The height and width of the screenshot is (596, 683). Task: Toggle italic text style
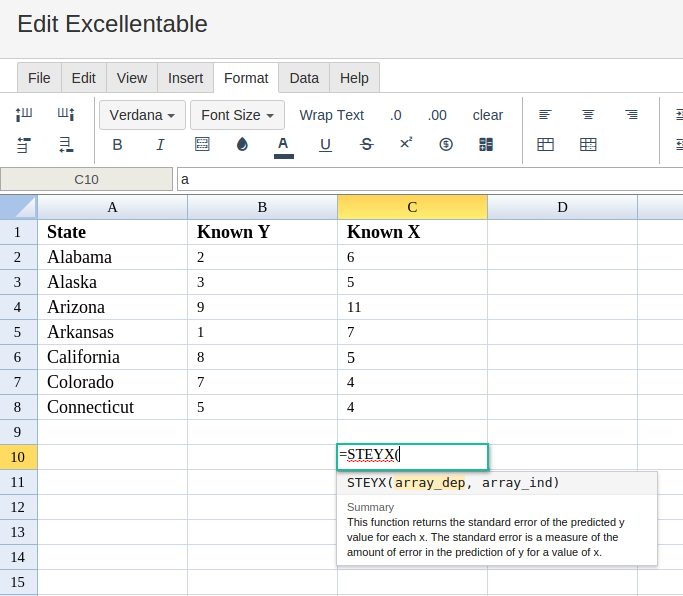[x=160, y=145]
